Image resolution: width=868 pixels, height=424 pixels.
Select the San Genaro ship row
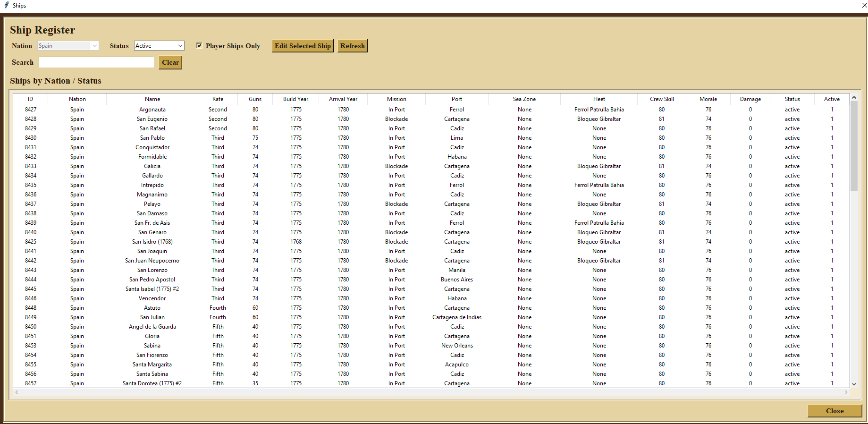[431, 232]
